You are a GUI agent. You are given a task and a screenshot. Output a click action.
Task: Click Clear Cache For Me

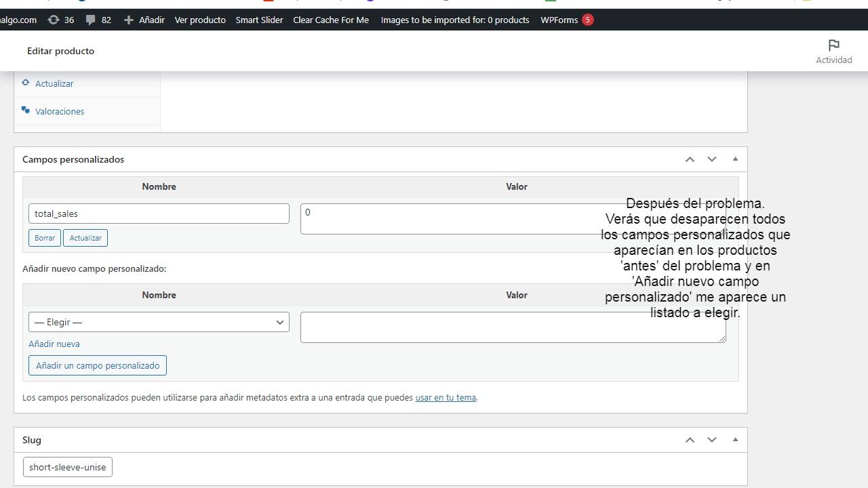click(x=331, y=20)
